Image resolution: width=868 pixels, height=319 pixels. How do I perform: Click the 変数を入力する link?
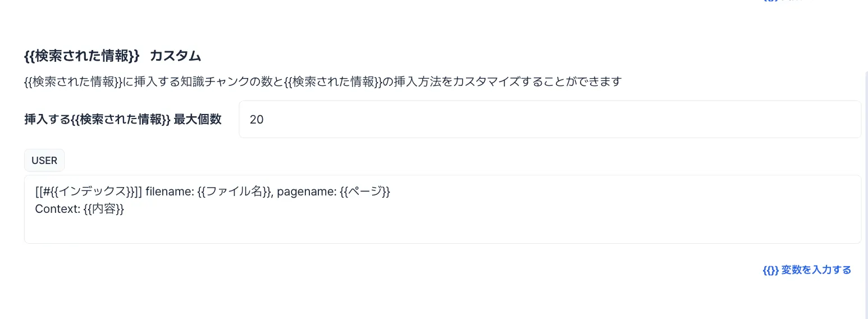[816, 270]
